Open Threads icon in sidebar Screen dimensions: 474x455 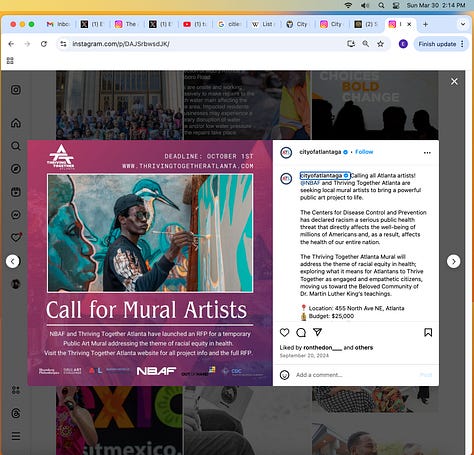[x=16, y=413]
